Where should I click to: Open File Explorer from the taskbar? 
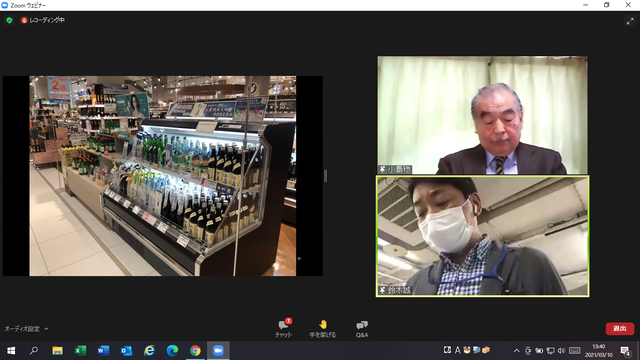click(57, 351)
